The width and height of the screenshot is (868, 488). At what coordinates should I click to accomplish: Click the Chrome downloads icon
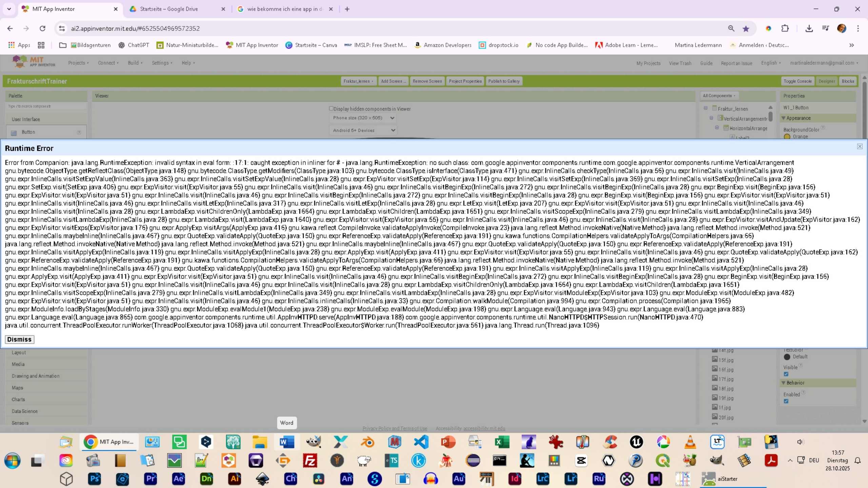(809, 28)
